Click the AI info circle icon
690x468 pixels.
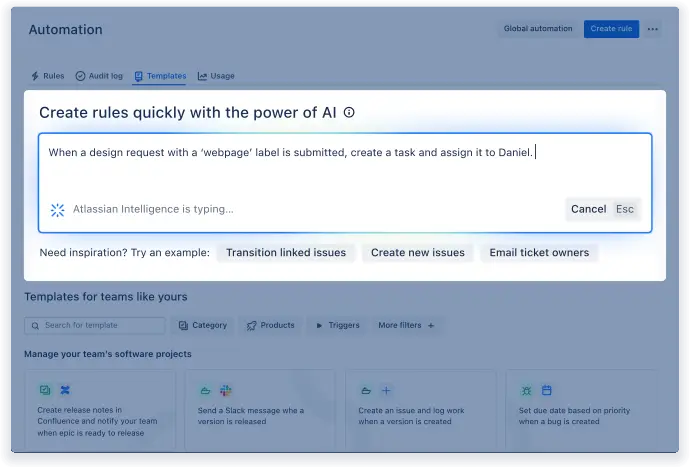pyautogui.click(x=349, y=113)
